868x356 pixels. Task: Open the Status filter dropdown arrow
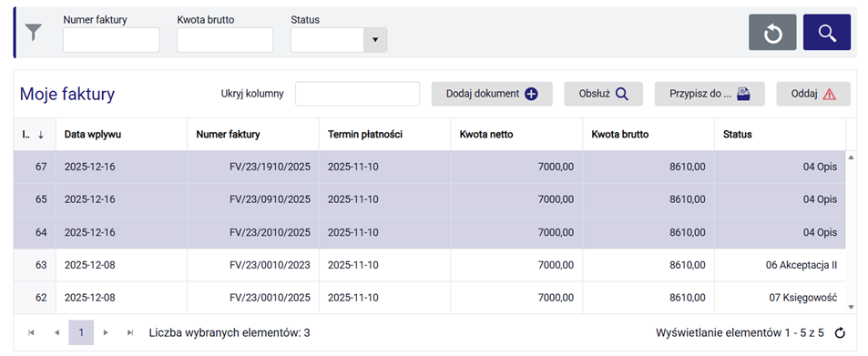click(x=374, y=40)
